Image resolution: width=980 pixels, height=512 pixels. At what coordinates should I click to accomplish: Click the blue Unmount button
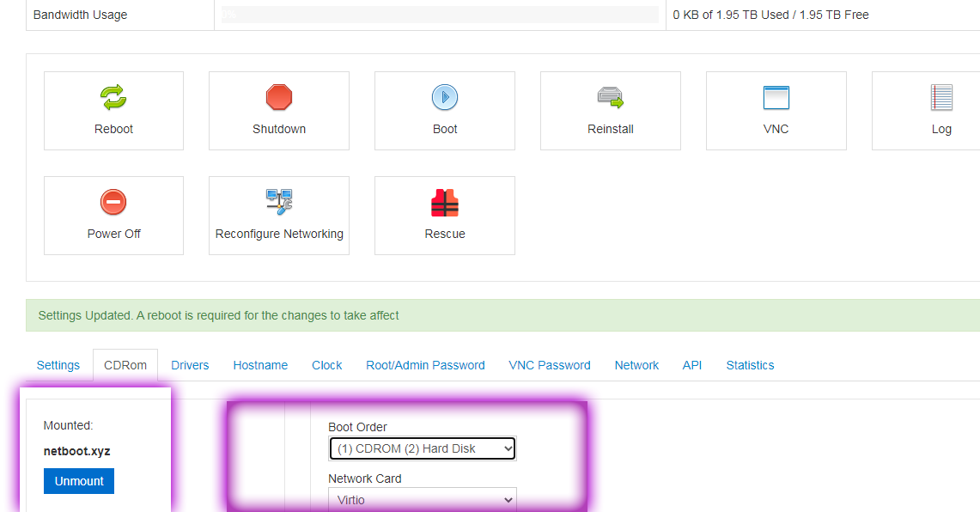tap(79, 481)
